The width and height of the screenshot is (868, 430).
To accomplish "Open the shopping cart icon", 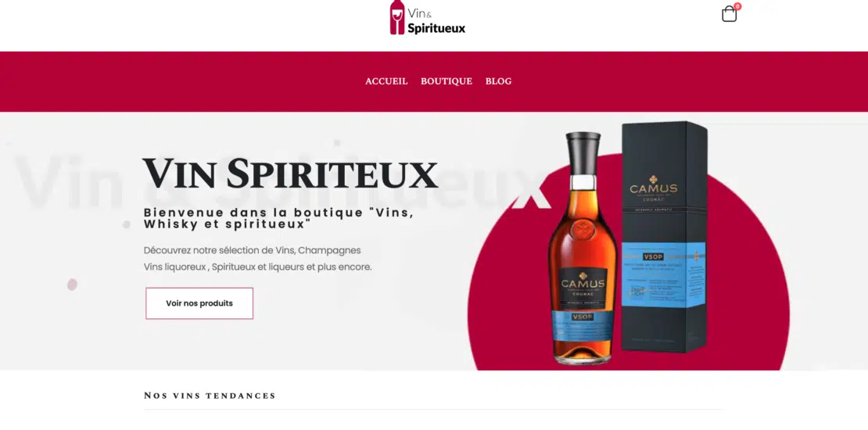I will coord(729,14).
